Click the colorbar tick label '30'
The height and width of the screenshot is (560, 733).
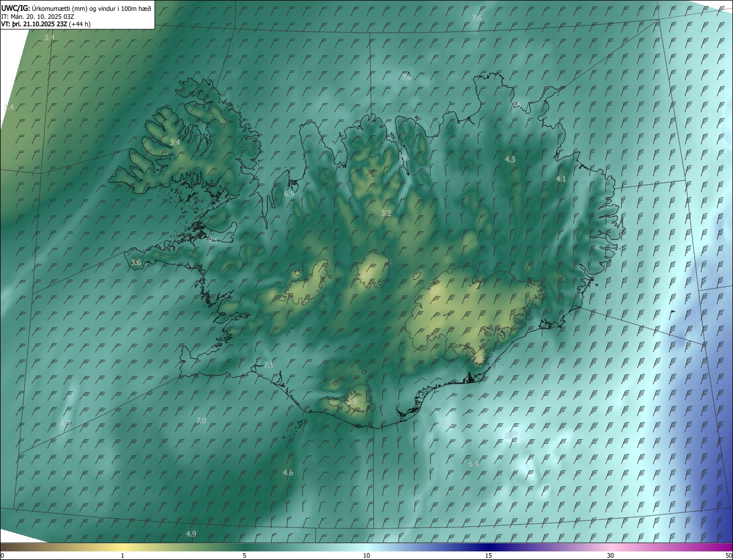click(610, 555)
